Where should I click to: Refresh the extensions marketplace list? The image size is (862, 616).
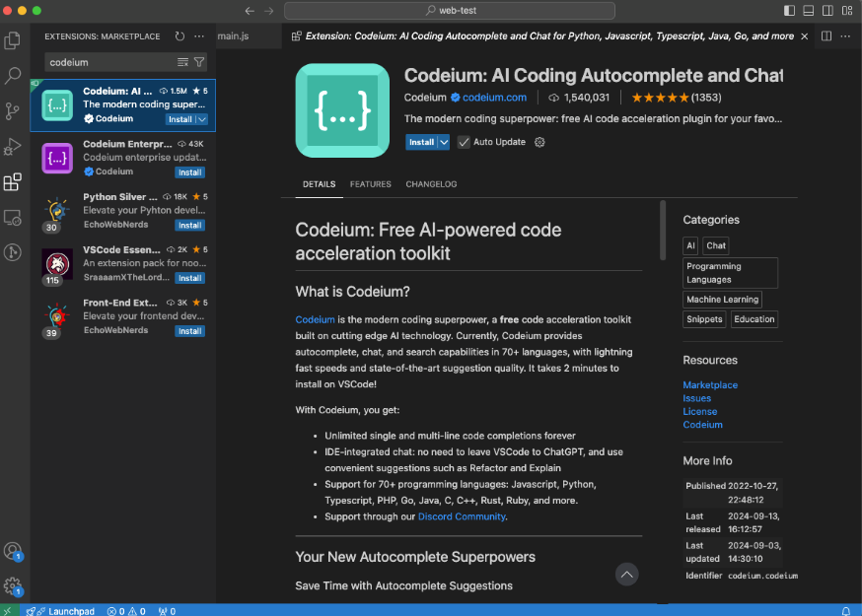click(x=180, y=36)
